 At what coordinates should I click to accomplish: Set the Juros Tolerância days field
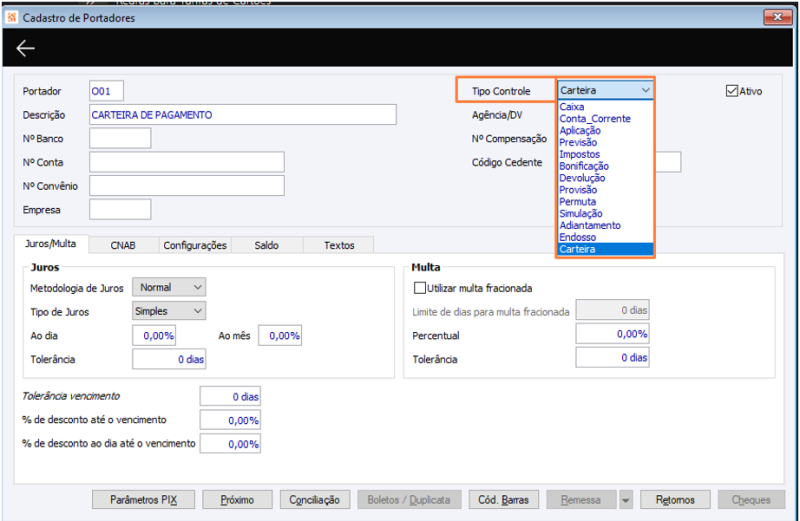(169, 359)
